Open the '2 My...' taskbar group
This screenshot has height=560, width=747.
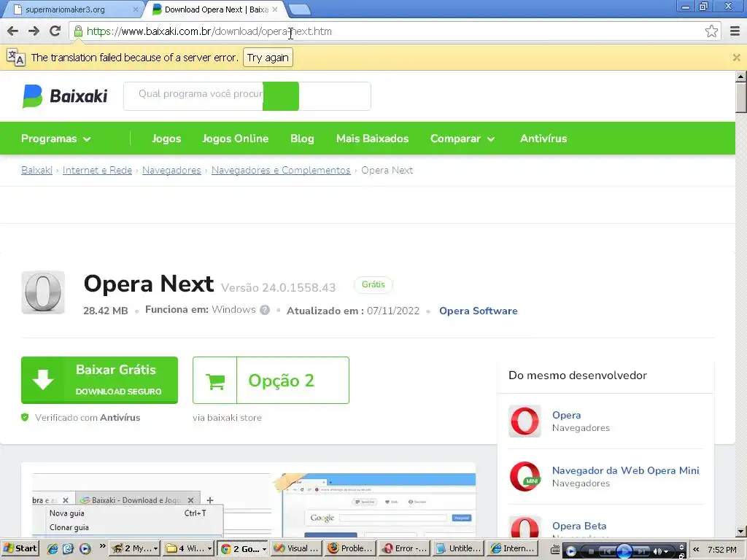pos(134,548)
